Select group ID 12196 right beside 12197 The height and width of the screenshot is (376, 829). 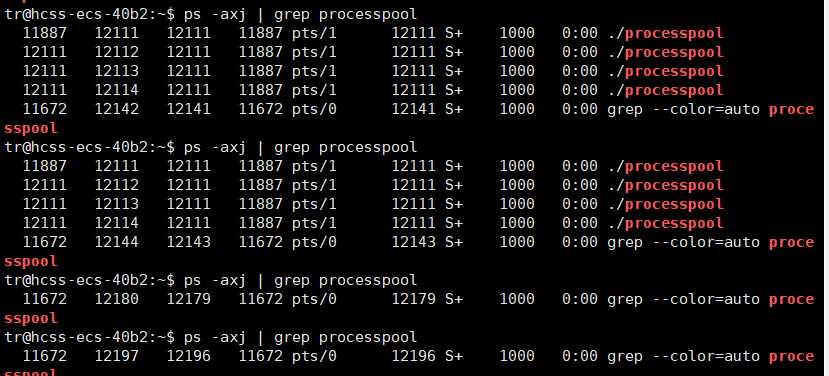[x=189, y=356]
